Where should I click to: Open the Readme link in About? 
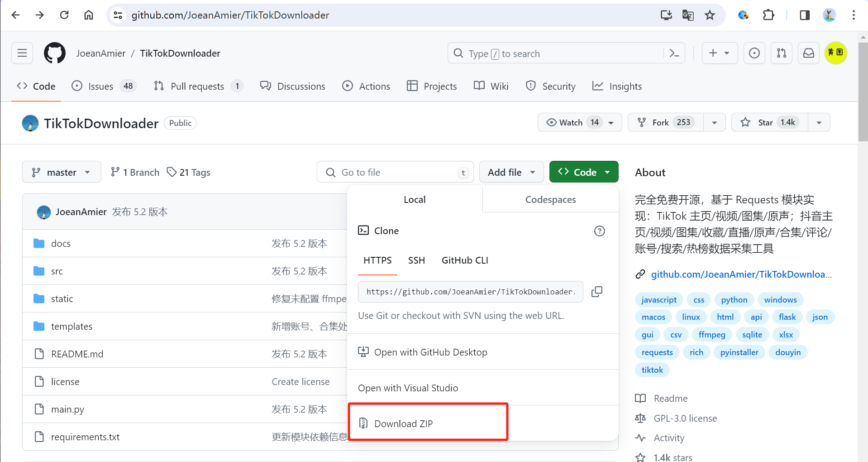coord(671,398)
